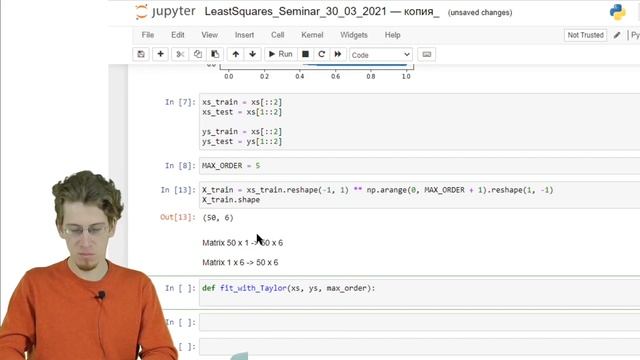Open the Edit menu

click(178, 35)
